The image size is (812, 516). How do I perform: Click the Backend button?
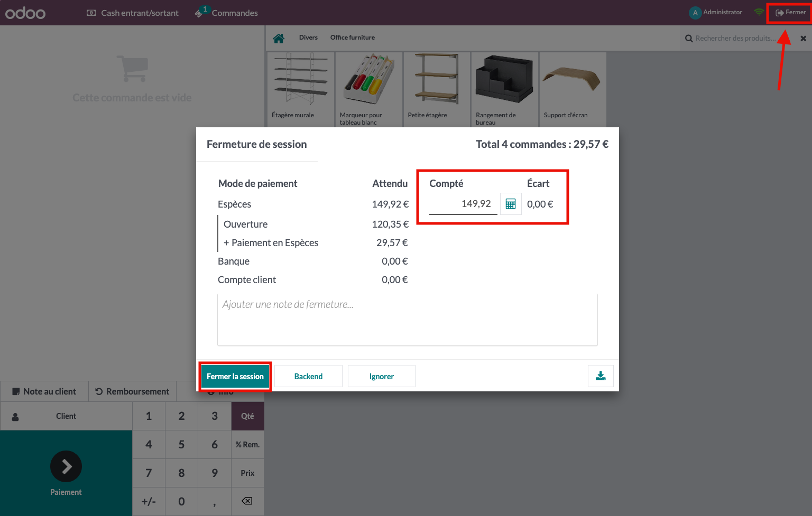[x=308, y=377]
